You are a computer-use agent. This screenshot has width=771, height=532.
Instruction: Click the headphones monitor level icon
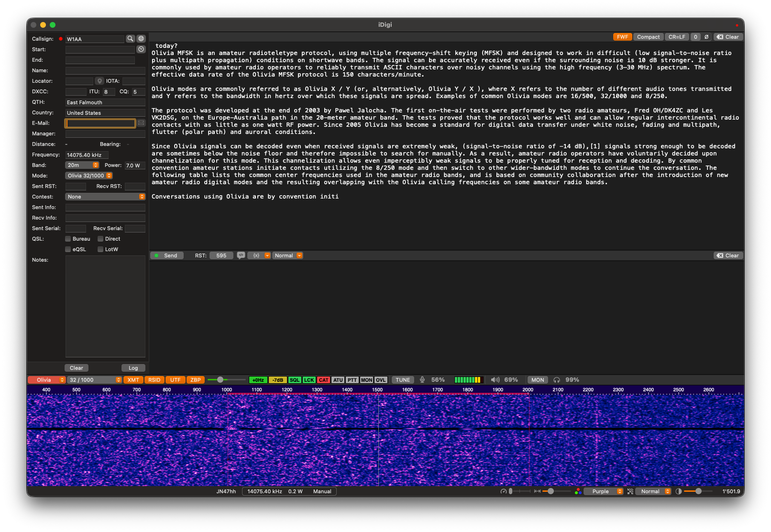pyautogui.click(x=557, y=380)
